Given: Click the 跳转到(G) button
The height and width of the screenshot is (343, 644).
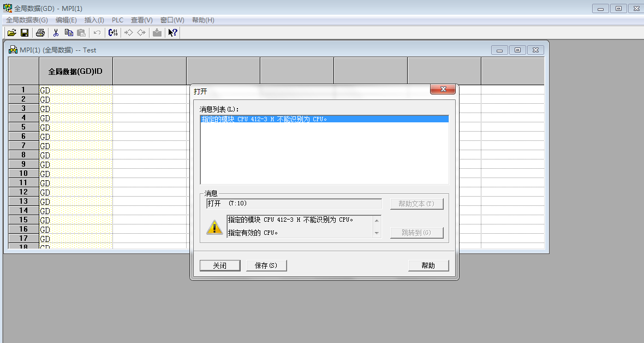Looking at the screenshot, I should [x=416, y=233].
